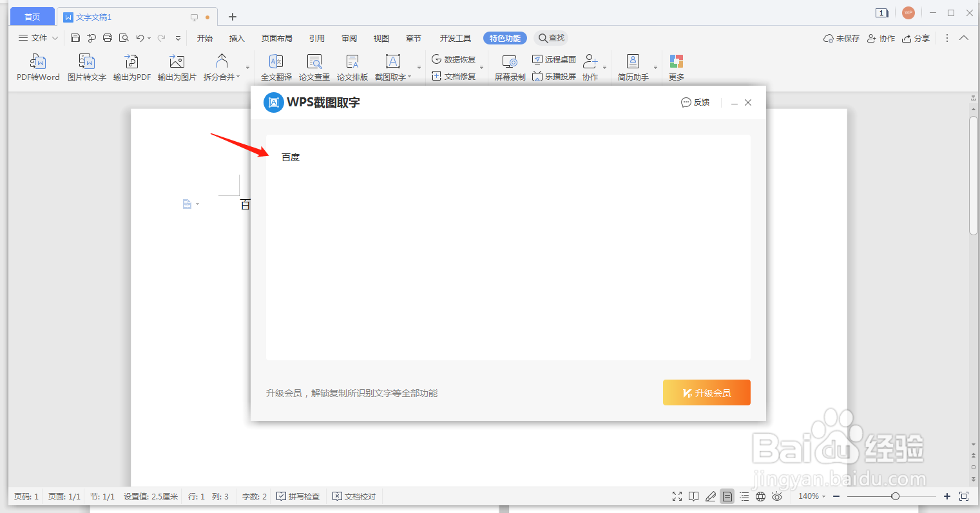Screen dimensions: 980x513
Task: Click the 升级会员 upgrade button
Action: pos(706,392)
